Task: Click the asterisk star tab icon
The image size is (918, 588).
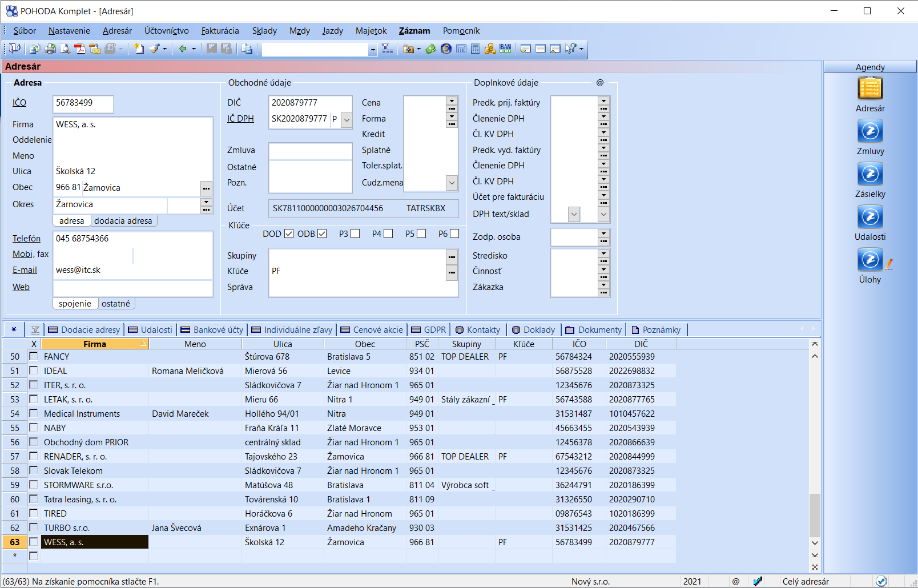Action: point(14,329)
